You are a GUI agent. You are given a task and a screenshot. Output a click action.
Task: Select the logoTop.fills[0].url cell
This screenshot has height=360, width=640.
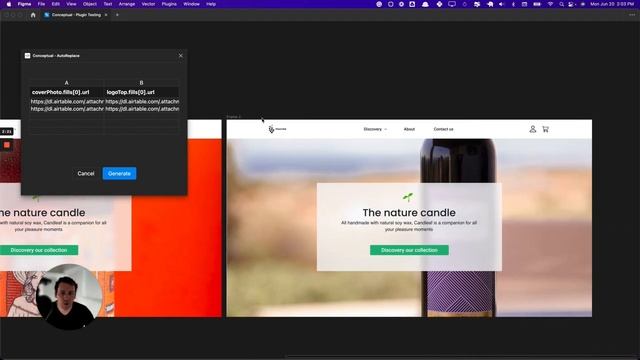click(141, 92)
